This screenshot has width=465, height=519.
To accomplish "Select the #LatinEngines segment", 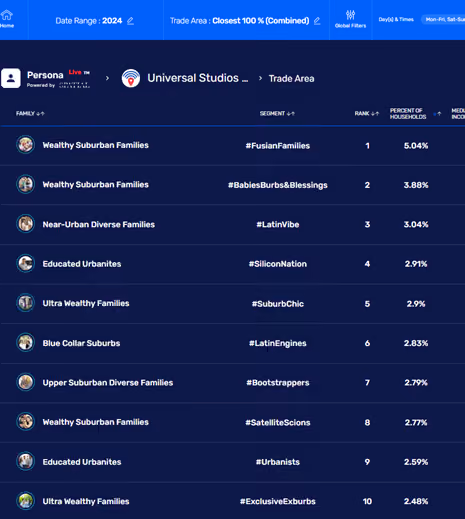I will tap(278, 343).
